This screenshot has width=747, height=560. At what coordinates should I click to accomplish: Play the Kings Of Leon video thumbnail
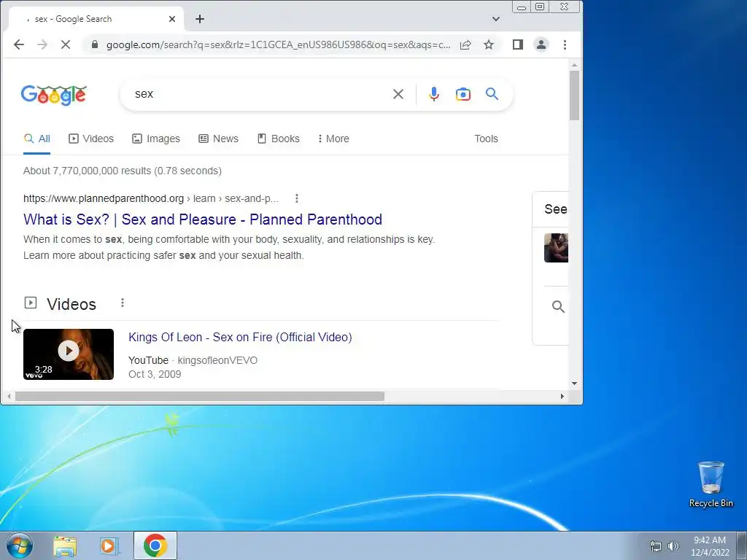tap(69, 354)
